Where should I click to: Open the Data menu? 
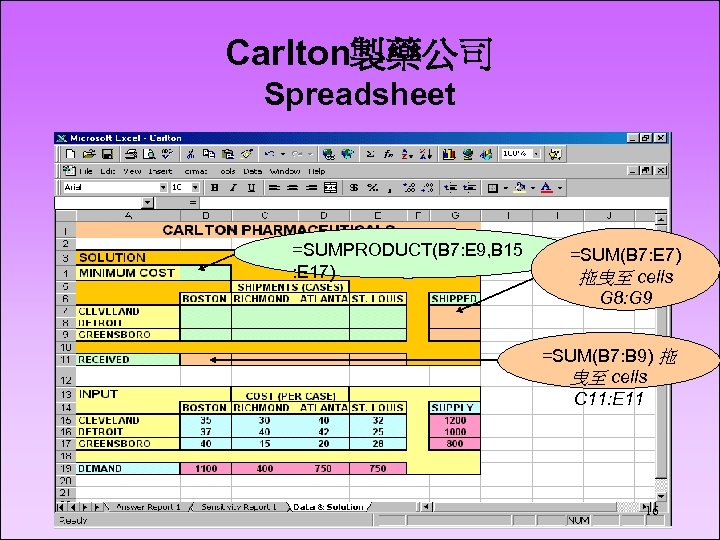coord(253,171)
